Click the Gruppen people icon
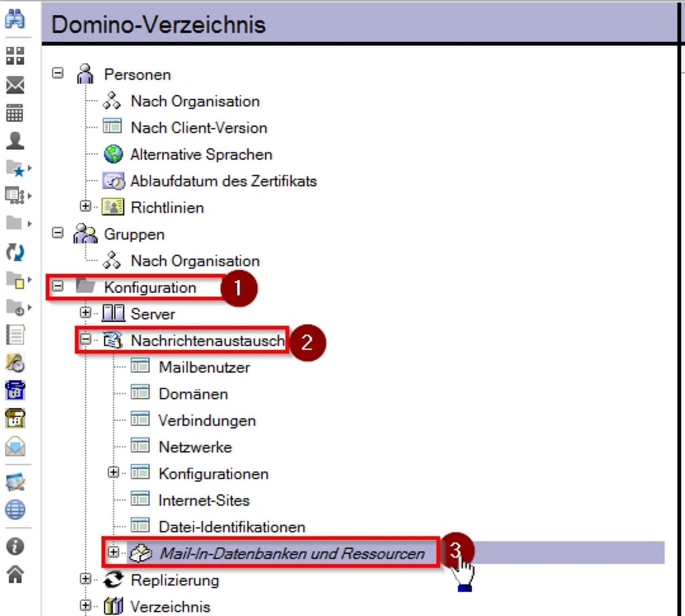Screen dimensions: 685x616 point(85,233)
